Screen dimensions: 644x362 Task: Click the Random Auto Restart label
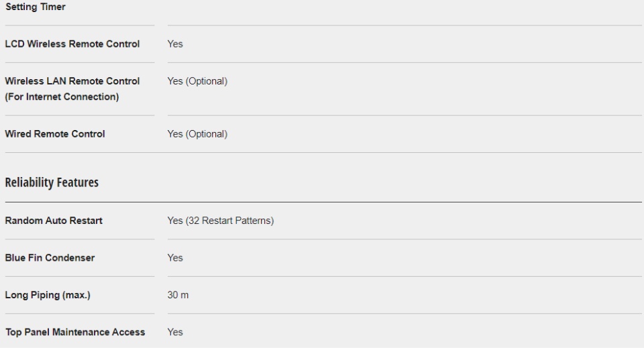(x=54, y=221)
